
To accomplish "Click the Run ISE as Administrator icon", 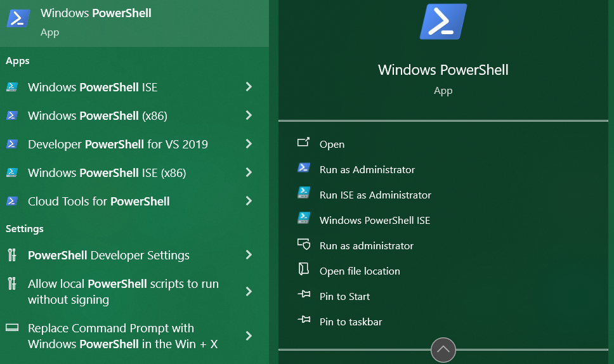I will pyautogui.click(x=304, y=193).
